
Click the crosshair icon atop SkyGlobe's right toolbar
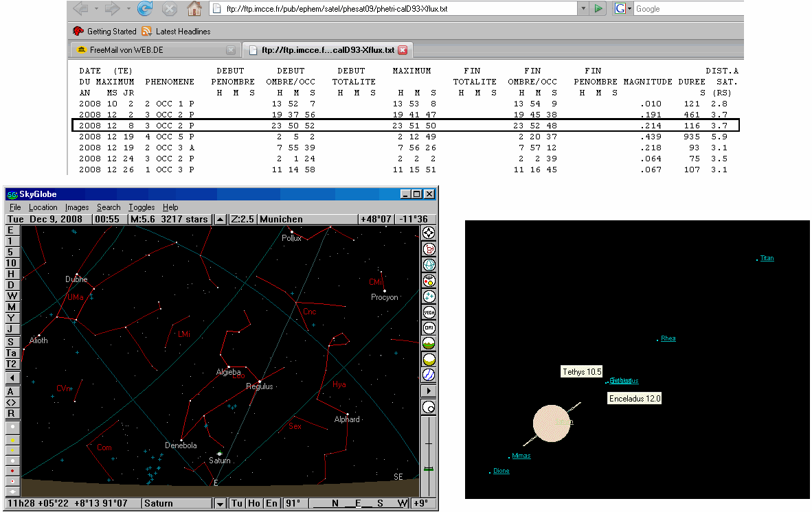point(429,233)
